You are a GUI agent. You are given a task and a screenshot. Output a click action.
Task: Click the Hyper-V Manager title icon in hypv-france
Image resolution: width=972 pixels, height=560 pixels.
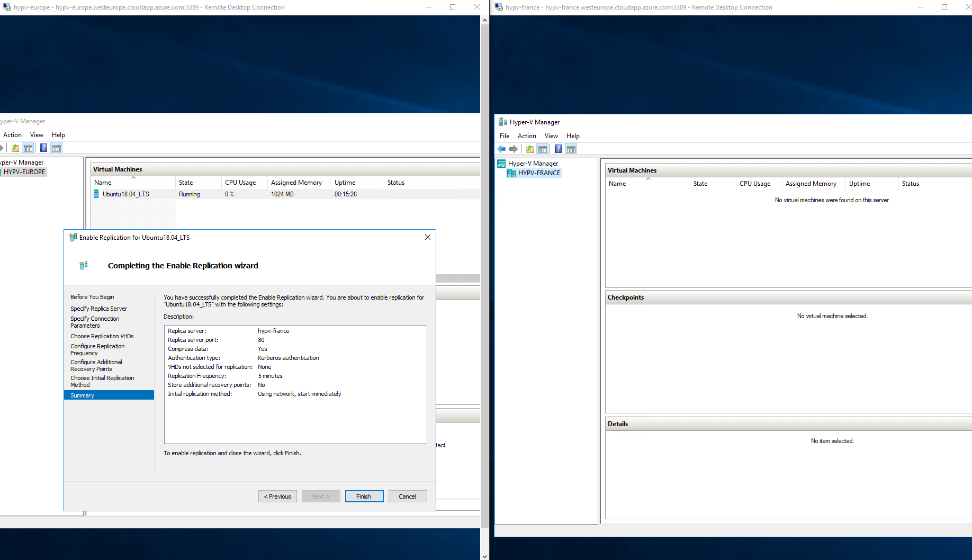click(x=503, y=122)
